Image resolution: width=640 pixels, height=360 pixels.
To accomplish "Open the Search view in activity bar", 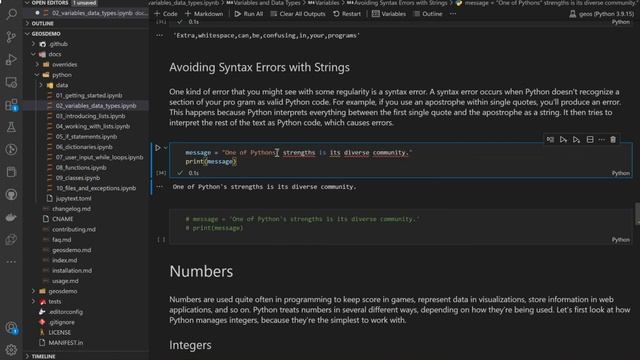I will pos(11,14).
